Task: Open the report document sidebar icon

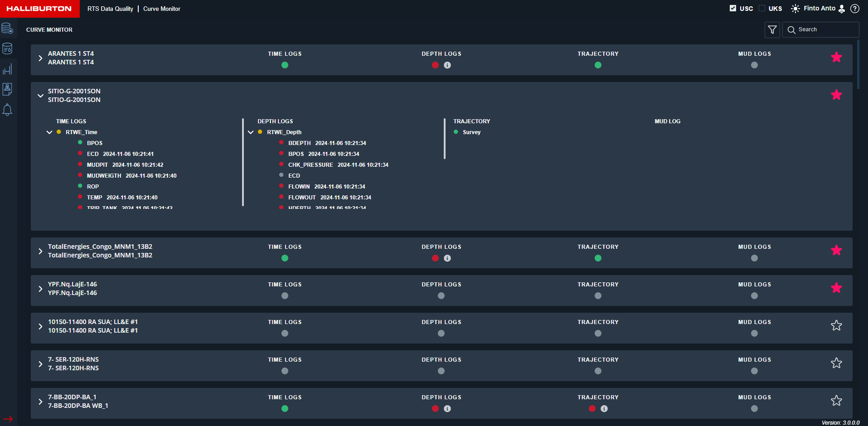Action: [7, 89]
